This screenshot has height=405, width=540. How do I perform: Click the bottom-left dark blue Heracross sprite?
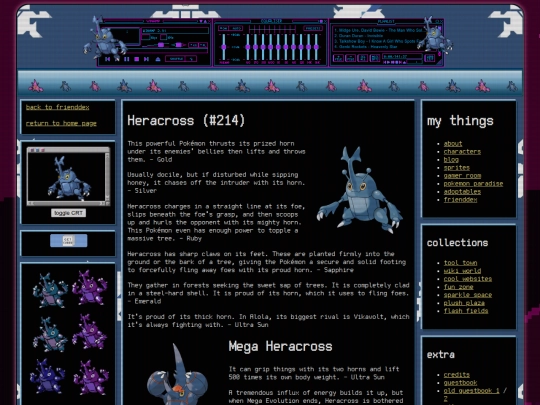(48, 376)
